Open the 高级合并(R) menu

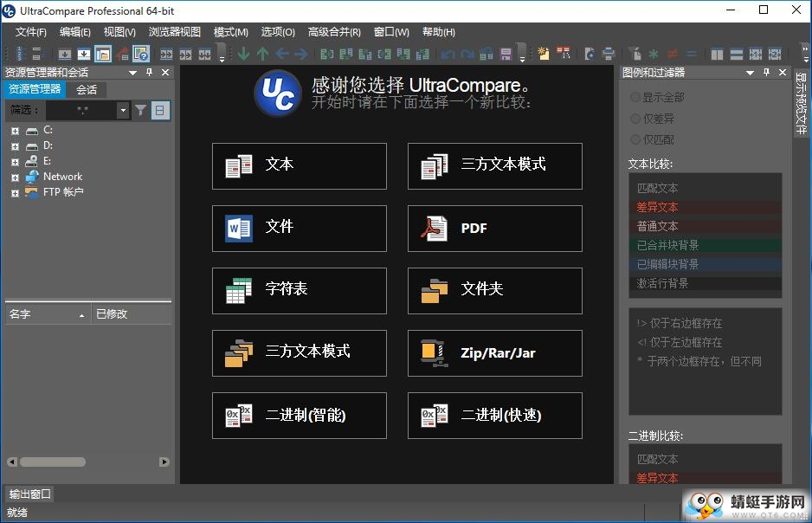(x=334, y=32)
